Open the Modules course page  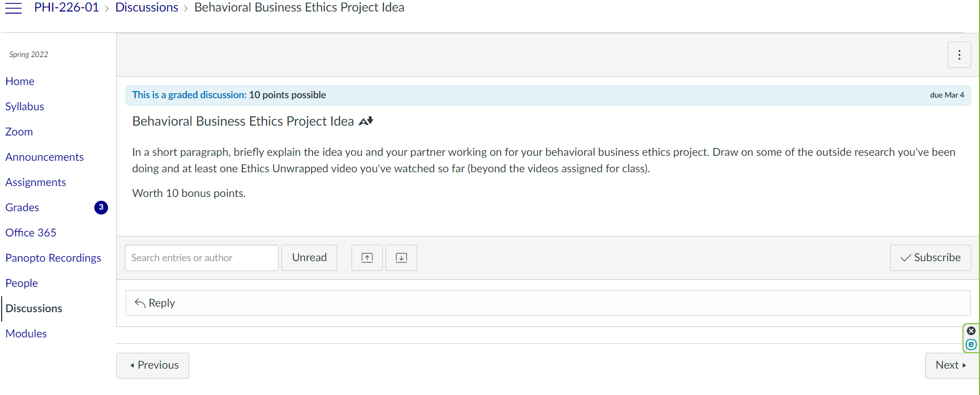pyautogui.click(x=26, y=334)
